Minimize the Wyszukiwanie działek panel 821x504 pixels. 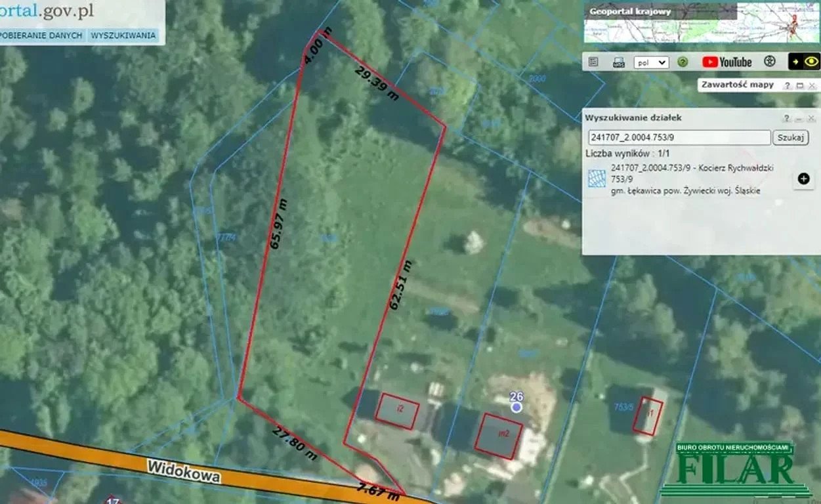pyautogui.click(x=799, y=118)
